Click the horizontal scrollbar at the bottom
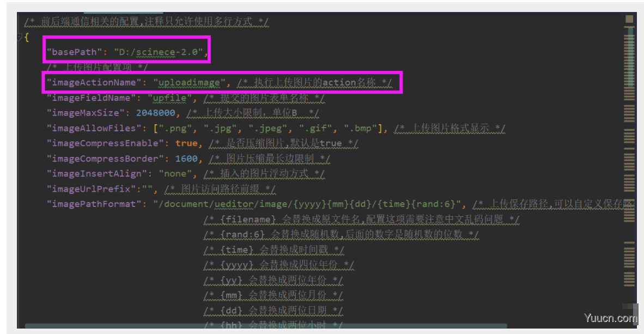The image size is (644, 334). click(266, 326)
